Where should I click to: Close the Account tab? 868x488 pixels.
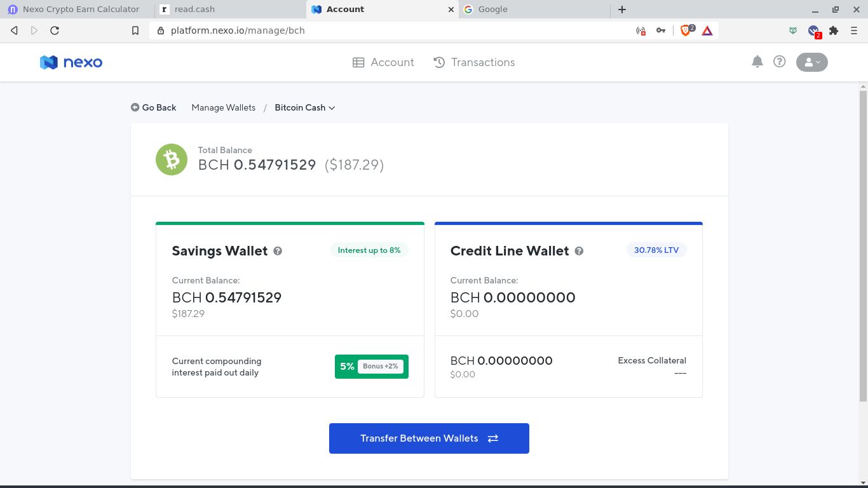[x=451, y=10]
